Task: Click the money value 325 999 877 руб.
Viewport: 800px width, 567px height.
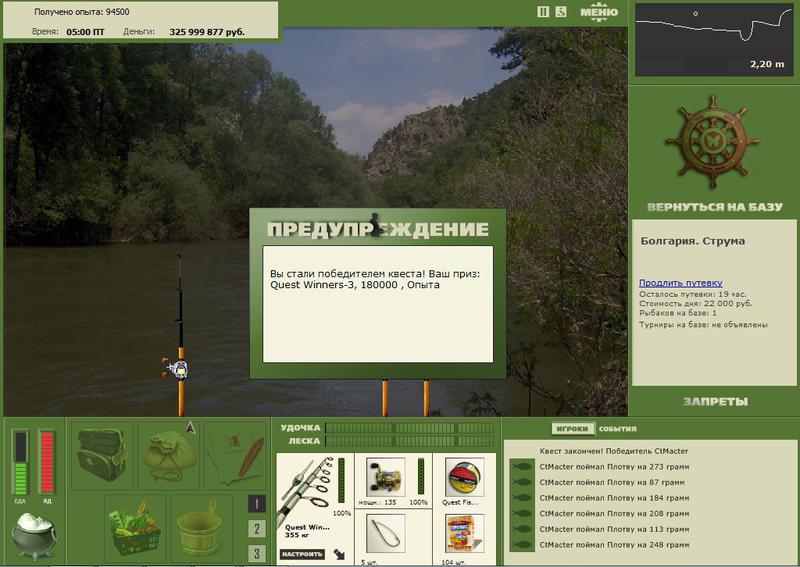Action: (x=207, y=32)
